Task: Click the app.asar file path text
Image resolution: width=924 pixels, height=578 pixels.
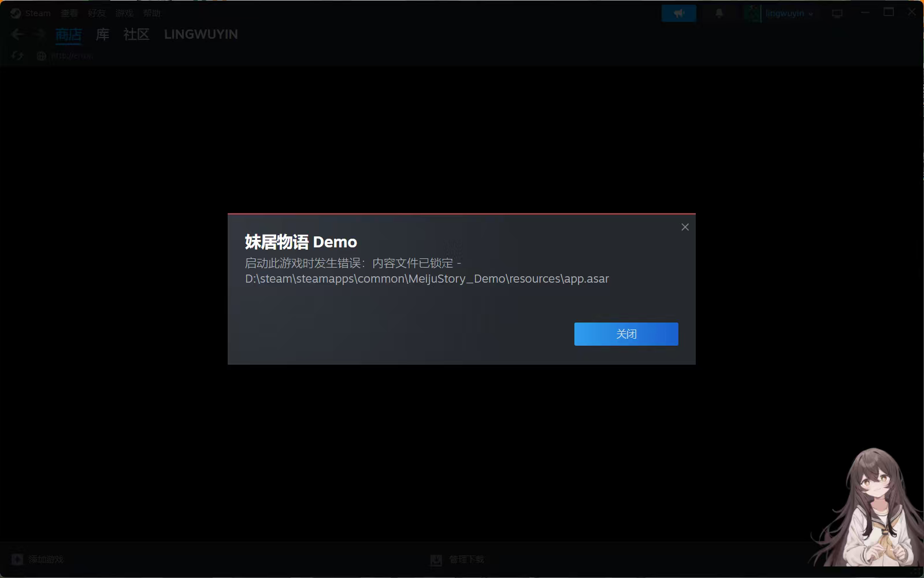Action: pos(427,279)
